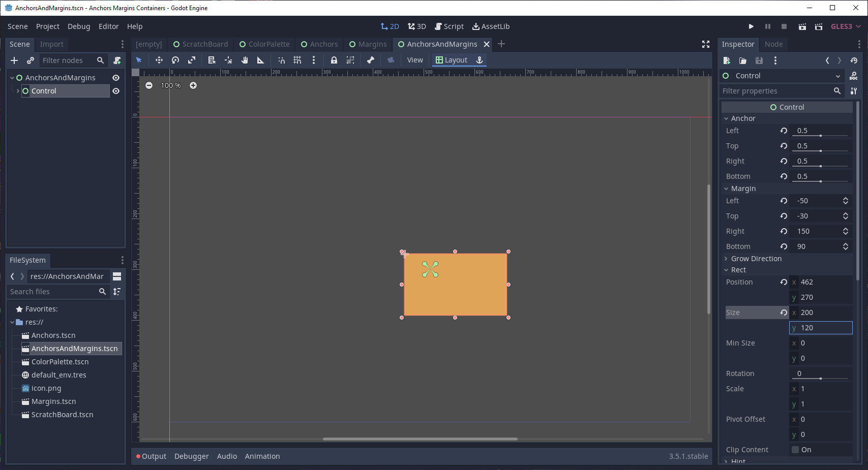868x470 pixels.
Task: Toggle smart snapping with the magnet icon
Action: (281, 60)
